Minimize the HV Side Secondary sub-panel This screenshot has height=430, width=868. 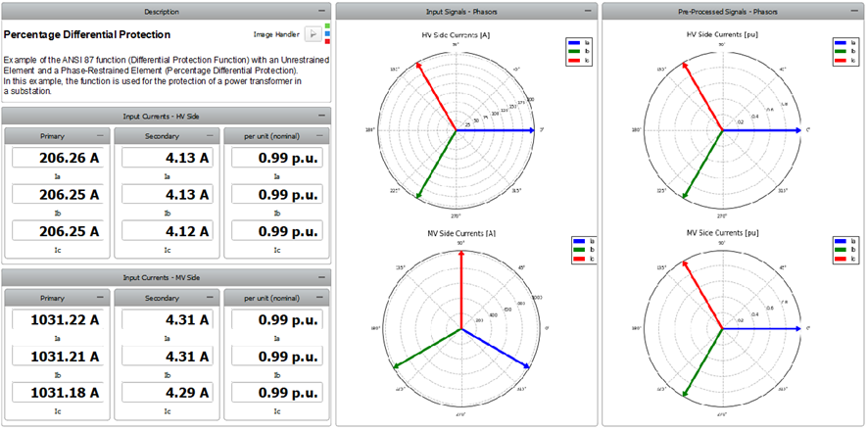point(211,136)
